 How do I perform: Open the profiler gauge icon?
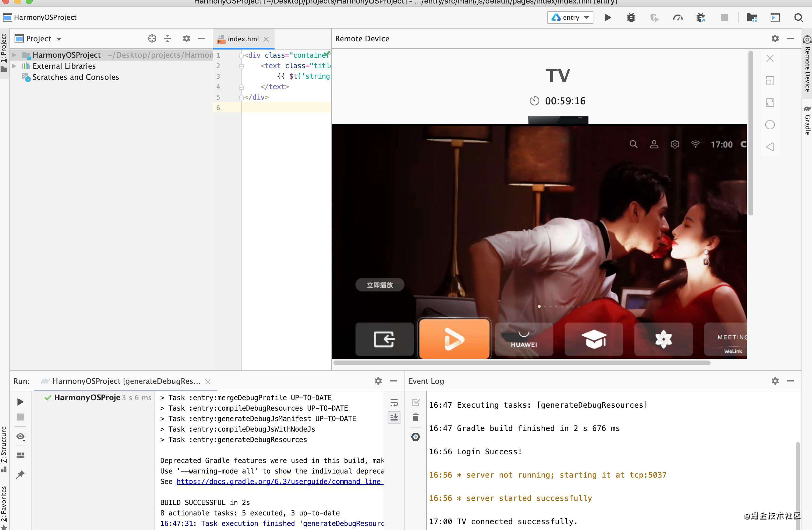click(678, 17)
